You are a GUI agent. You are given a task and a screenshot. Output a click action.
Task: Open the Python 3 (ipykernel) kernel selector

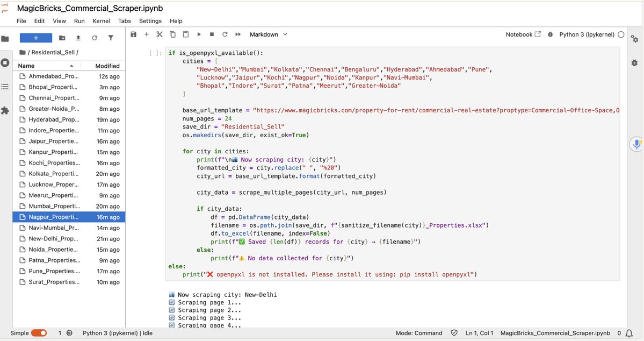click(585, 34)
